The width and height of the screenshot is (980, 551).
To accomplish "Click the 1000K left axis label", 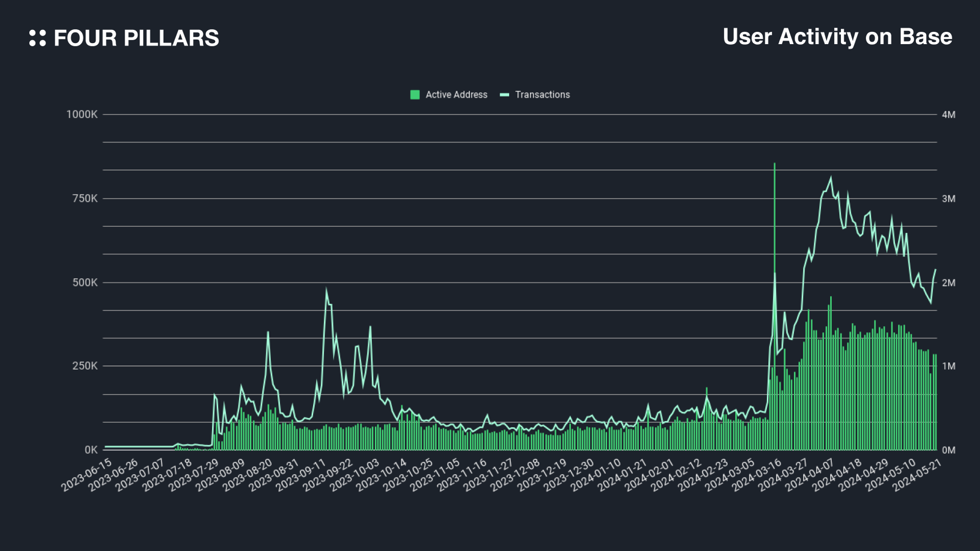I will click(x=82, y=115).
